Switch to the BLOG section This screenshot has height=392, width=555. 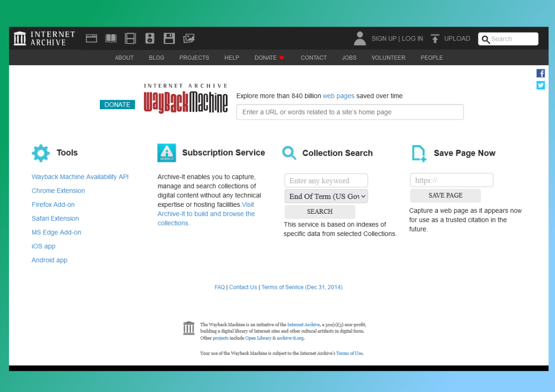[156, 57]
